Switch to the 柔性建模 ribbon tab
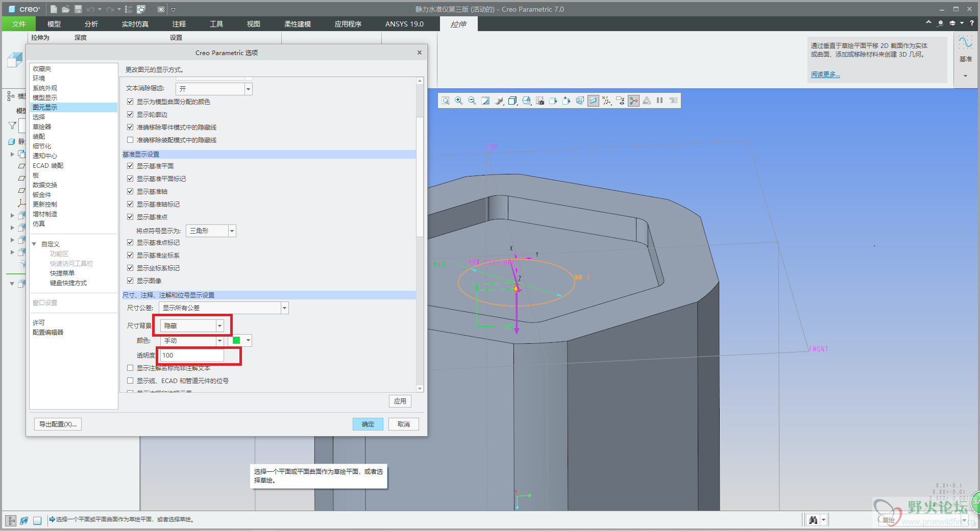This screenshot has height=531, width=980. 298,24
